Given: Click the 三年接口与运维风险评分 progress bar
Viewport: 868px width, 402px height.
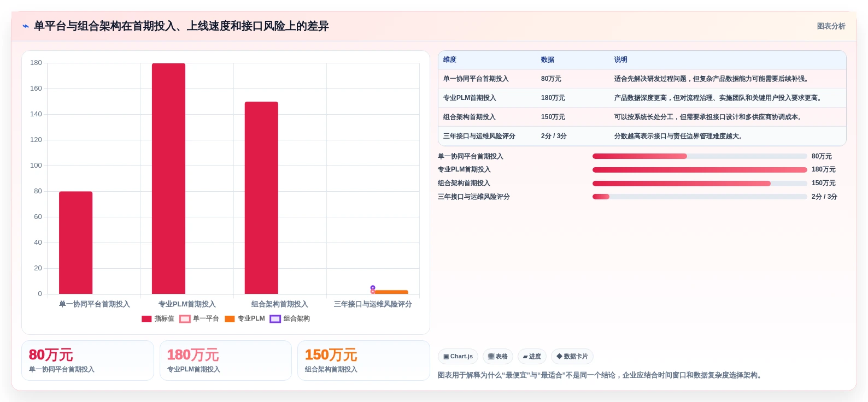Looking at the screenshot, I should (x=700, y=197).
